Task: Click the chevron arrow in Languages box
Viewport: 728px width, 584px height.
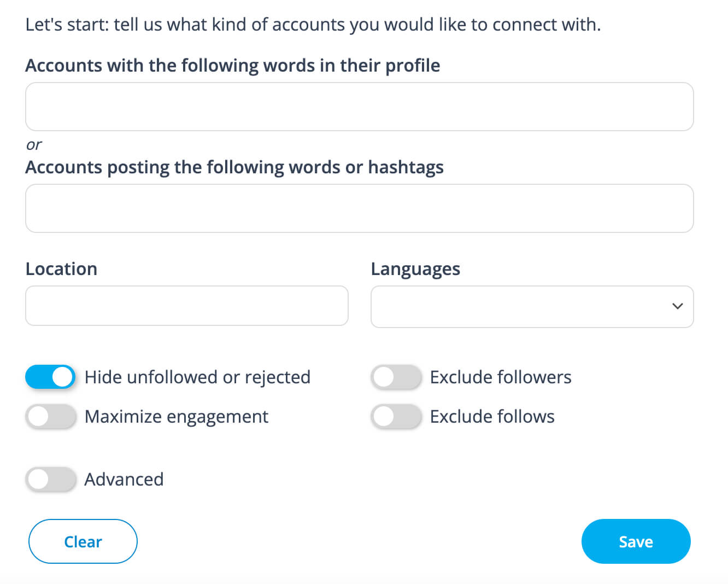Action: 677,306
